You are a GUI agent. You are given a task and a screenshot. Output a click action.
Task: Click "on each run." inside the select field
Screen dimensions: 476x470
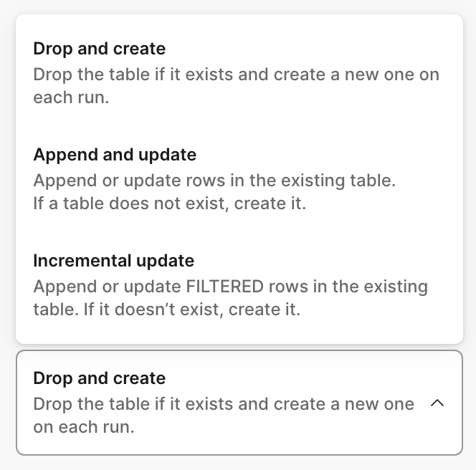click(x=84, y=427)
